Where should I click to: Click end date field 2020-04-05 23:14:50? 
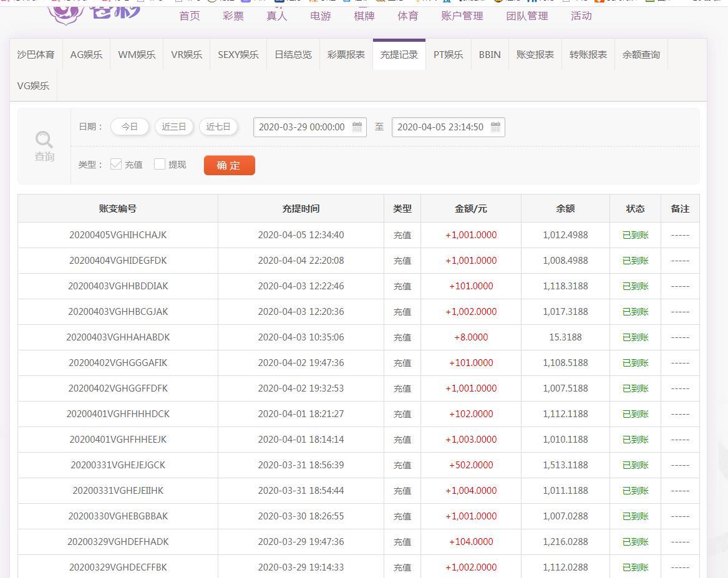click(x=448, y=127)
